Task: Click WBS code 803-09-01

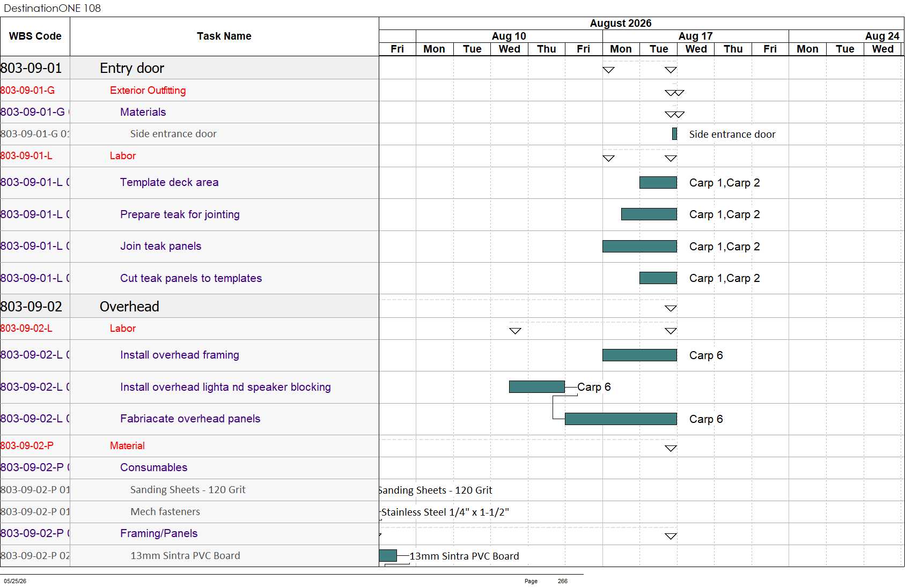Action: 31,68
